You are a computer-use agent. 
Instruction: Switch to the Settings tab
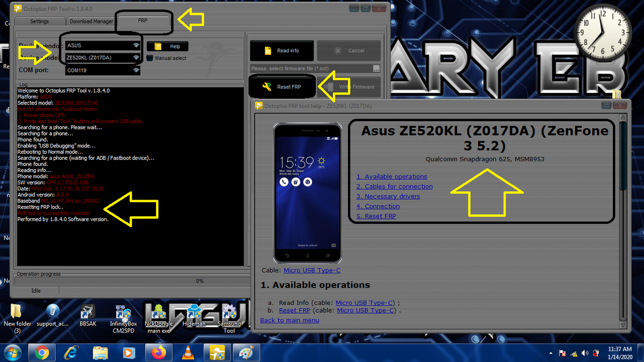point(39,21)
